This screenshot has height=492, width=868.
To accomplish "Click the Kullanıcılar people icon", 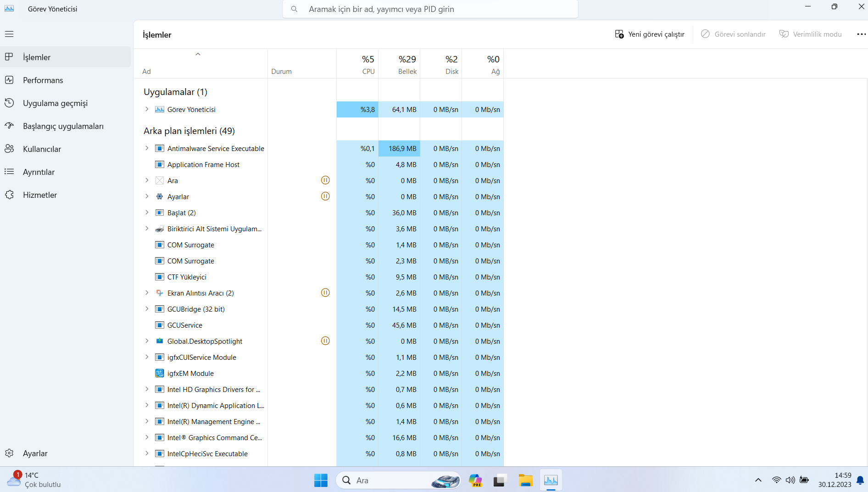I will pyautogui.click(x=9, y=149).
